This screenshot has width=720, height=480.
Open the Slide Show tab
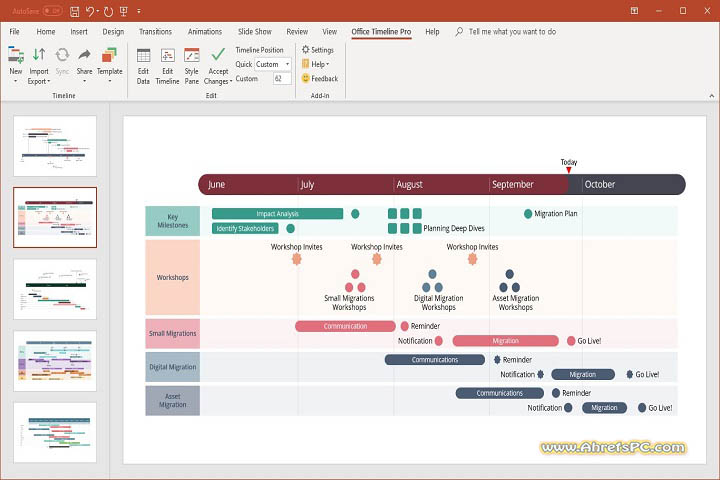254,31
